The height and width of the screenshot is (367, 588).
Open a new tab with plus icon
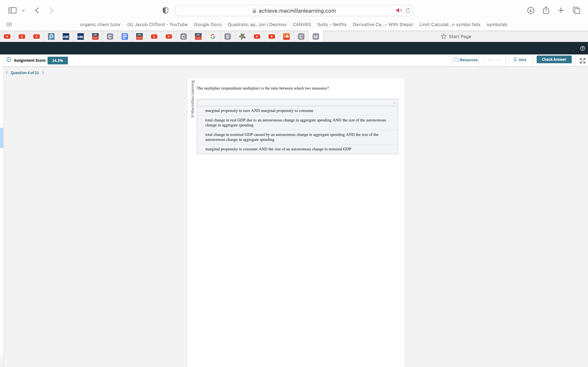click(561, 10)
